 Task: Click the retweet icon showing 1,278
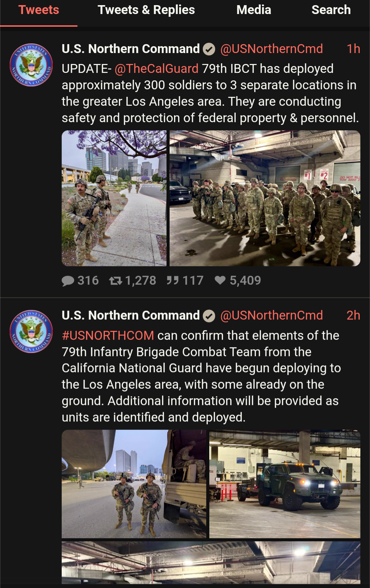pyautogui.click(x=115, y=281)
